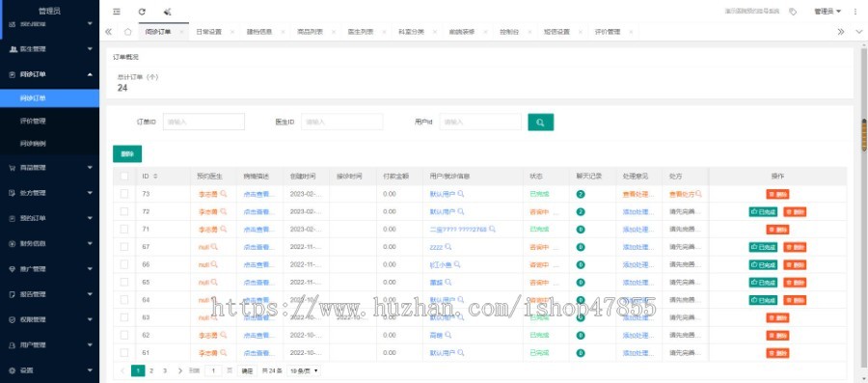Switch to the 日常设置 tab
Viewport: 868px width, 383px height.
coord(208,32)
